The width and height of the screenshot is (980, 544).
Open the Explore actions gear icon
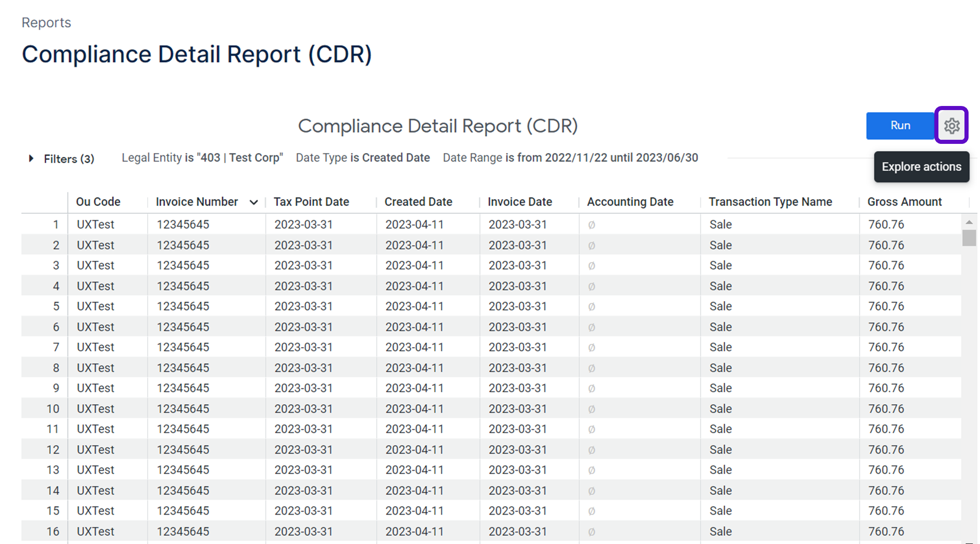pos(951,126)
